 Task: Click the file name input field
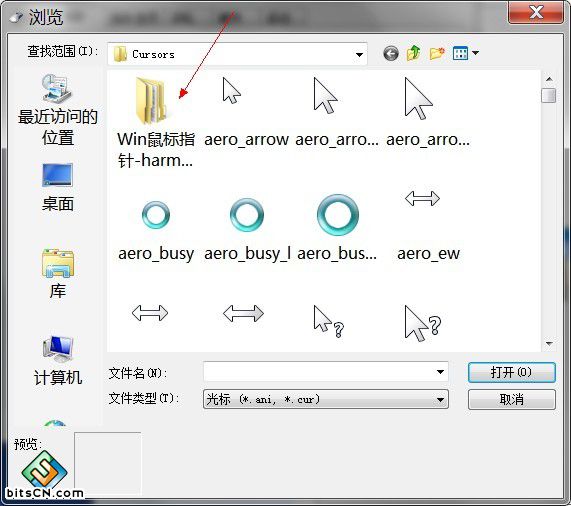pyautogui.click(x=319, y=372)
